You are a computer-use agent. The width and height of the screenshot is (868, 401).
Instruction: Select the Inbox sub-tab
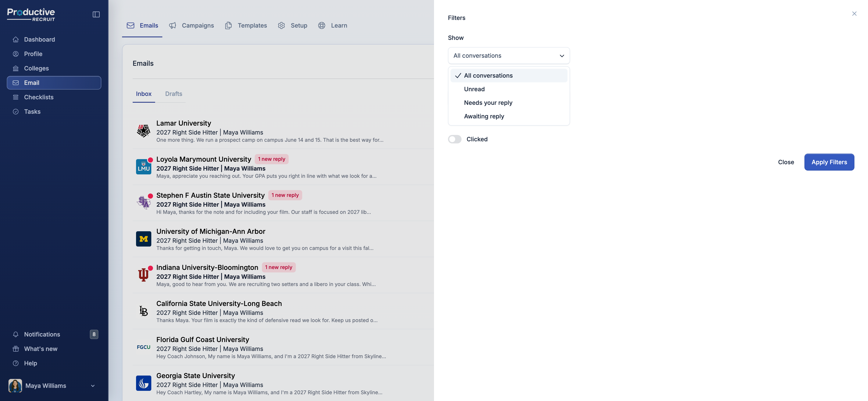tap(144, 94)
